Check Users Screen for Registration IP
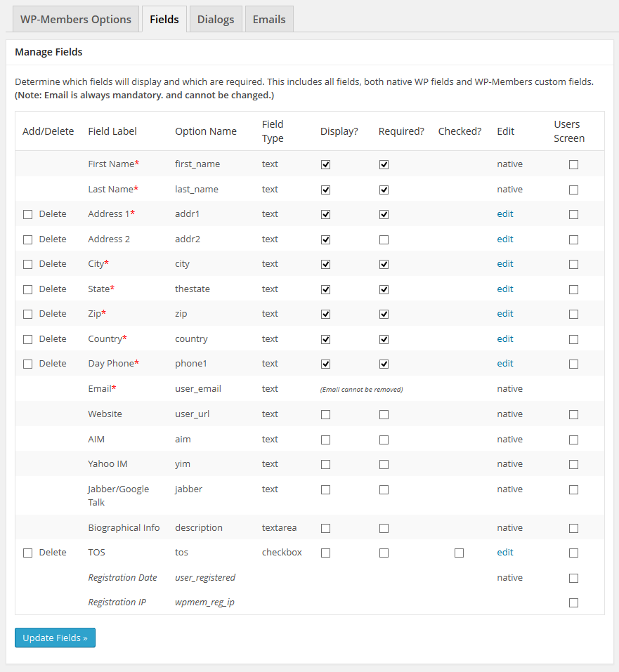619x672 pixels. pos(573,602)
